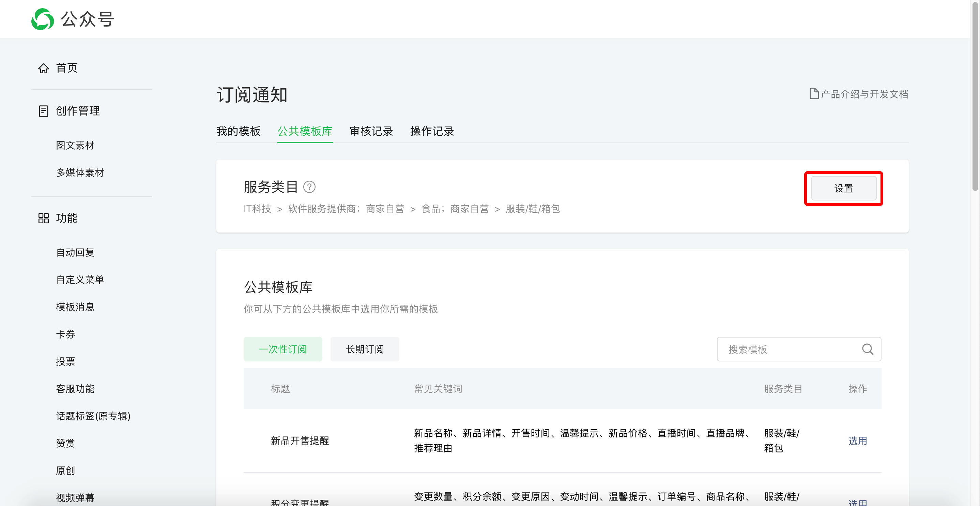The width and height of the screenshot is (980, 506).
Task: Open 赞赏 in sidebar
Action: point(65,443)
